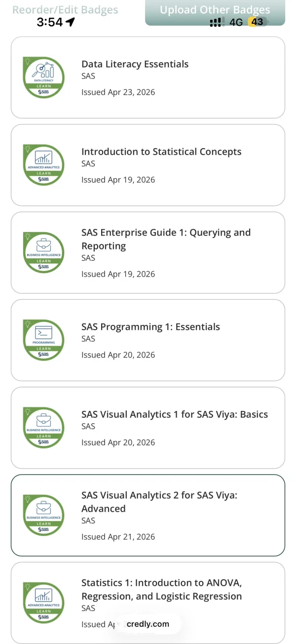Click the SAS Programming 1 badge icon

point(44,340)
